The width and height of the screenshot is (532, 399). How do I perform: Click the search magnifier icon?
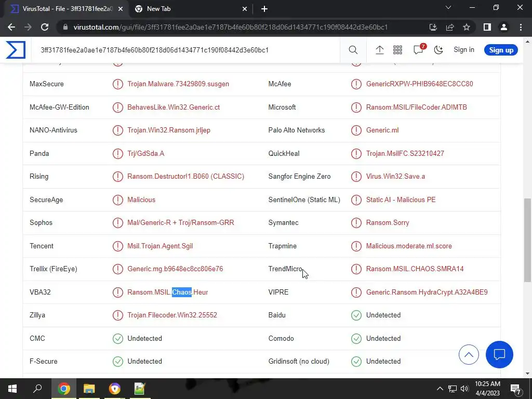click(353, 50)
